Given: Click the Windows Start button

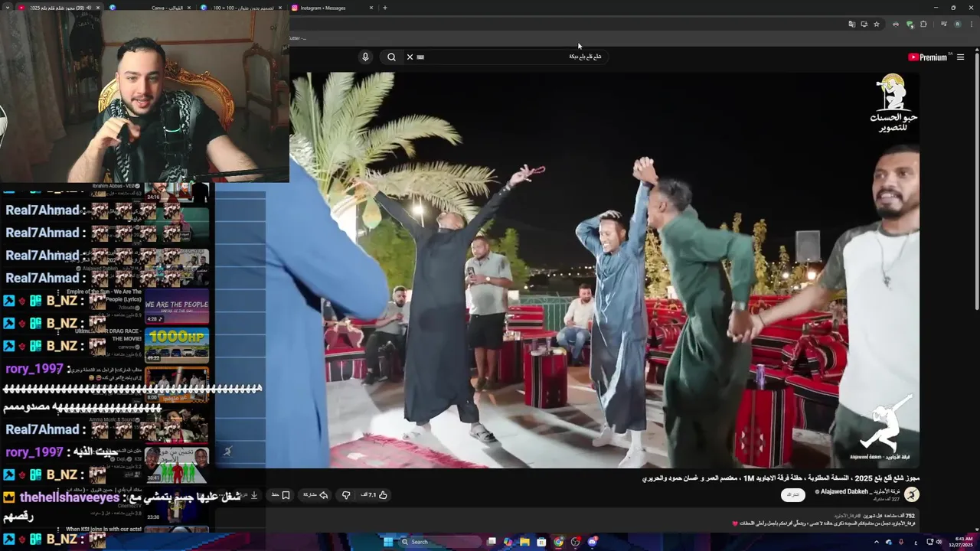Looking at the screenshot, I should click(388, 542).
